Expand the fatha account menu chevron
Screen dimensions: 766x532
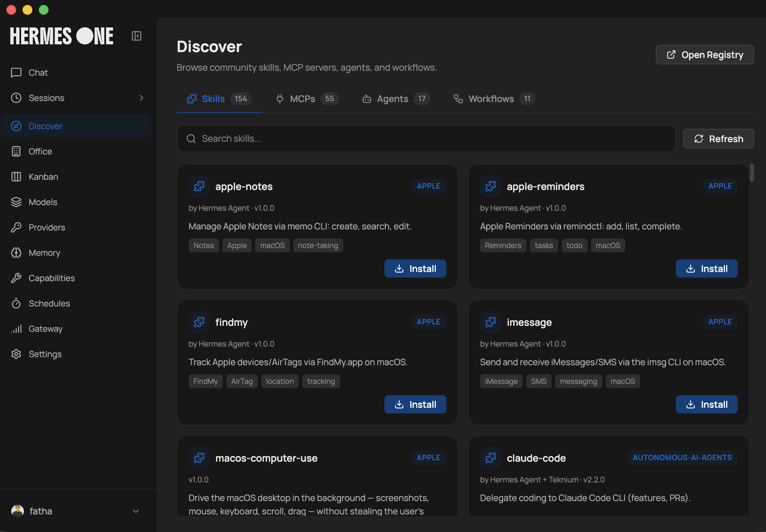(x=136, y=511)
